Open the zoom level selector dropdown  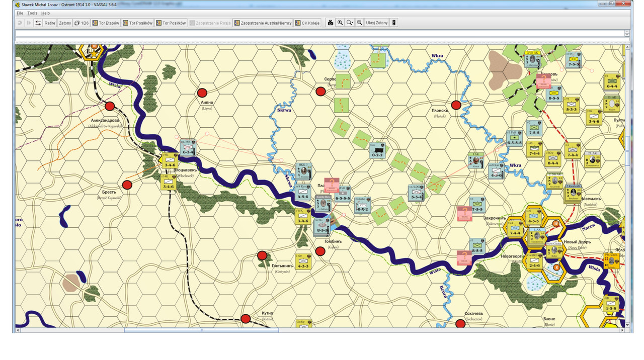click(350, 23)
